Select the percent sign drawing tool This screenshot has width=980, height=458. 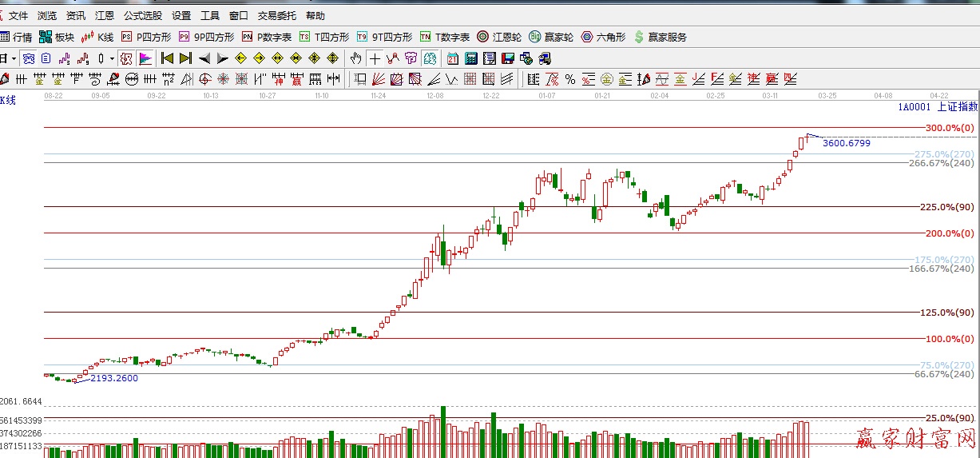[570, 79]
